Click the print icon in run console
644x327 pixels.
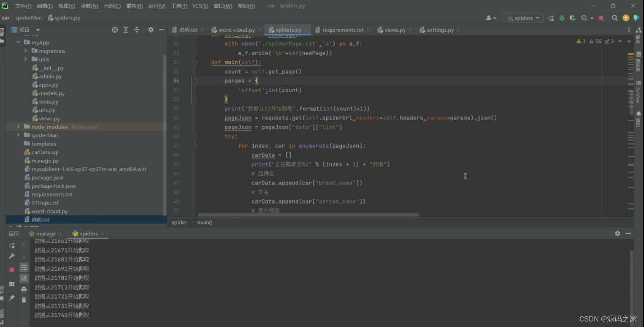click(x=24, y=289)
